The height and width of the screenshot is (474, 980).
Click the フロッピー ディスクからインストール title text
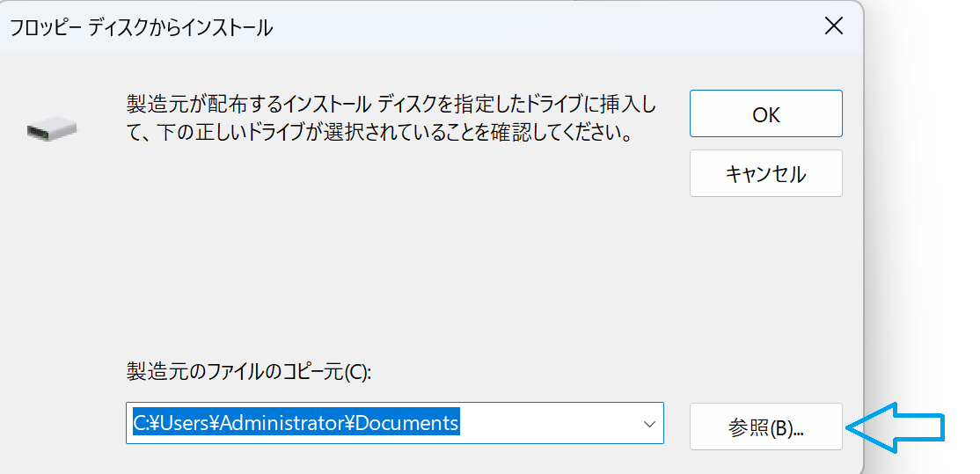point(141,28)
